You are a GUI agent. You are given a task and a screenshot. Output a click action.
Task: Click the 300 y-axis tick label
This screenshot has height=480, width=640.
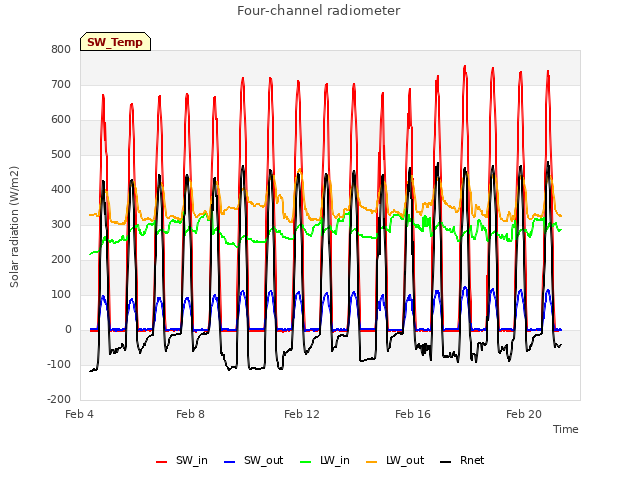pyautogui.click(x=61, y=224)
